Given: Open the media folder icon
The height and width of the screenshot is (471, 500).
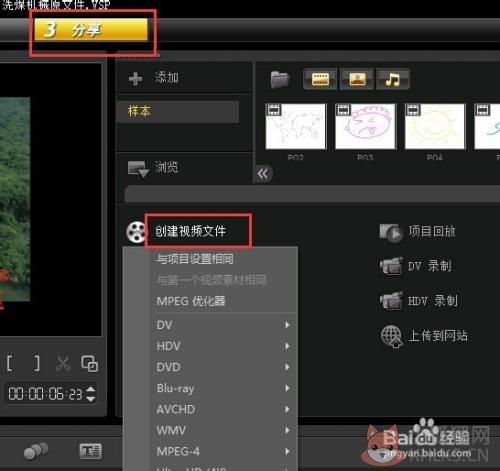Looking at the screenshot, I should coord(279,79).
